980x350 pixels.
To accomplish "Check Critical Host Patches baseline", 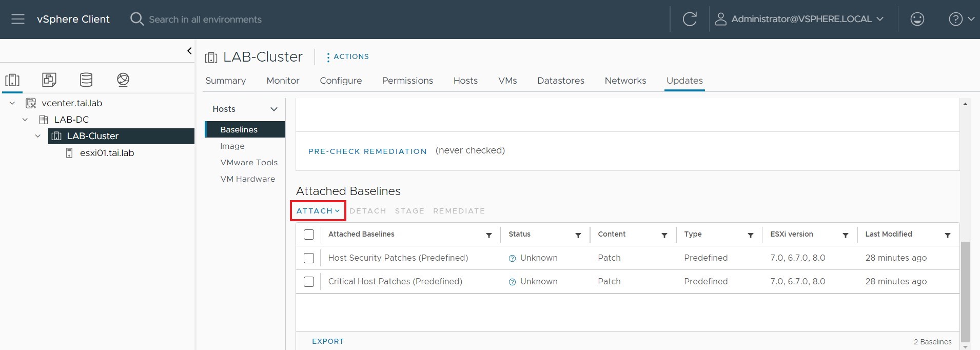I will point(309,282).
